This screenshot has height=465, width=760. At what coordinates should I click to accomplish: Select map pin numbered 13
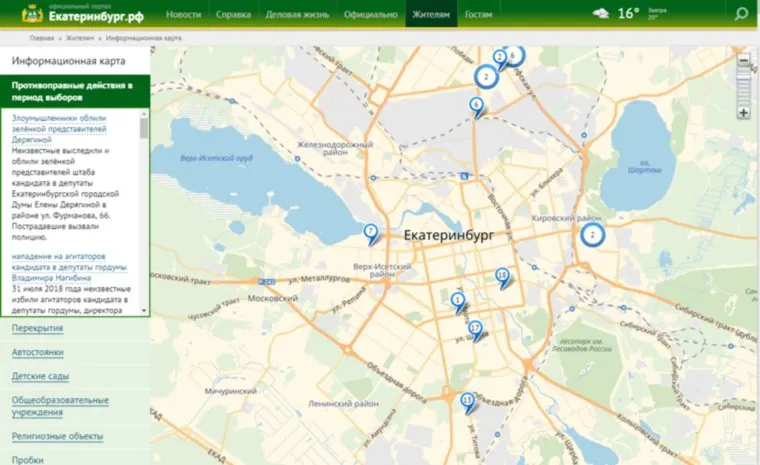coord(467,401)
